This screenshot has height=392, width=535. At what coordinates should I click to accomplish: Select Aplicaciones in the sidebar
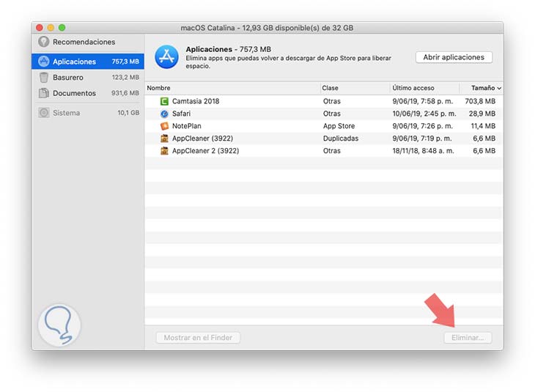tap(88, 62)
